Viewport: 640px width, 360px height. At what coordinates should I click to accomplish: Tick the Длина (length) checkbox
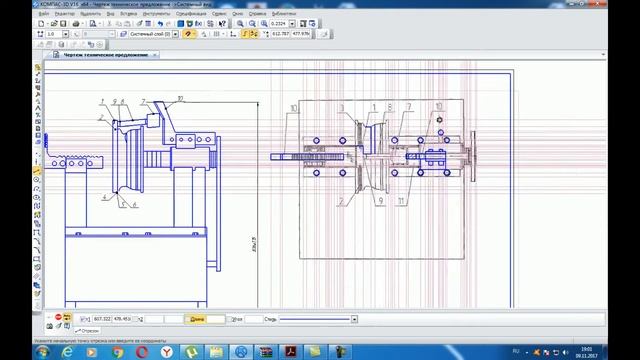coord(187,319)
